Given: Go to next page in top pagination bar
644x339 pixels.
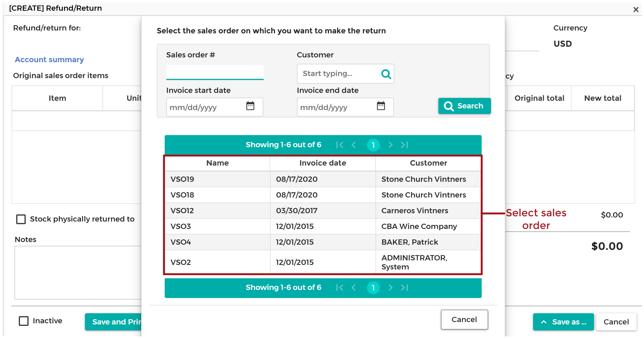Looking at the screenshot, I should coord(391,145).
